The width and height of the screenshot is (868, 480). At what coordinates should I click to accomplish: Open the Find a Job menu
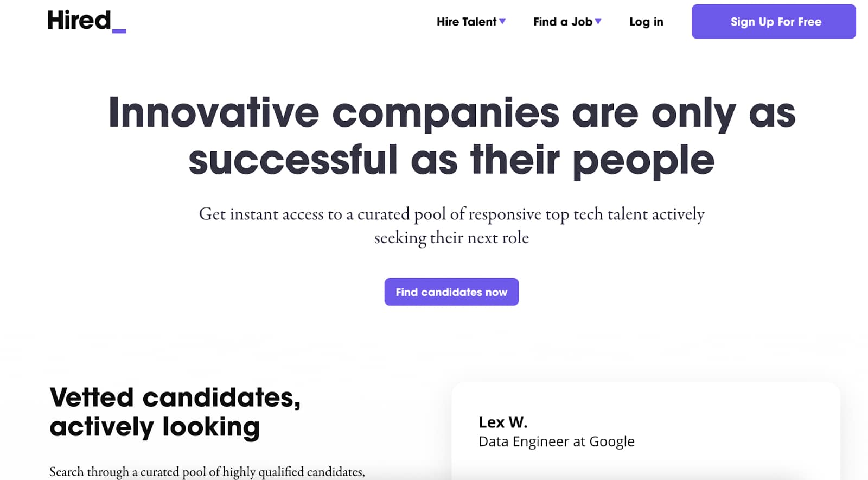coord(567,22)
